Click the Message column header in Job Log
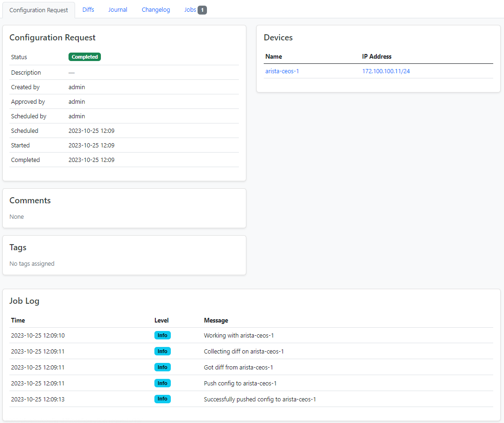This screenshot has width=504, height=423. (216, 320)
